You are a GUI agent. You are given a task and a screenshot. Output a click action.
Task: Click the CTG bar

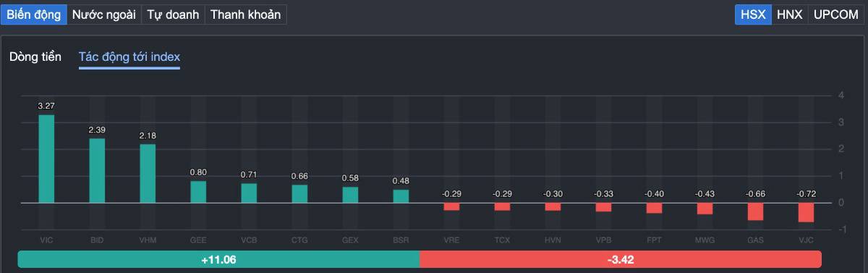tap(299, 194)
